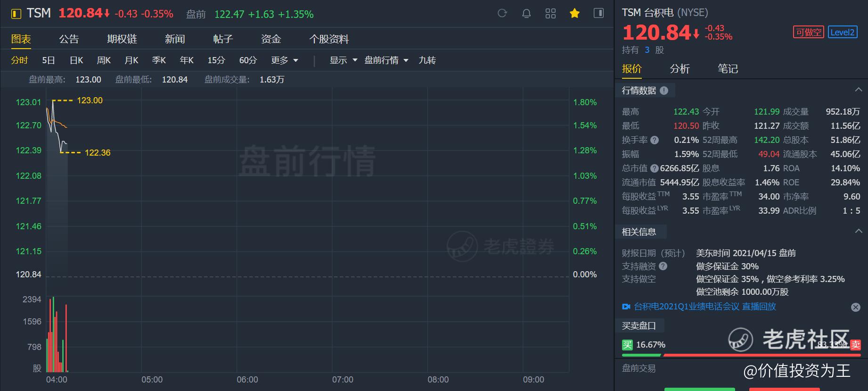Select the 周K chart period
This screenshot has width=868, height=391.
click(x=104, y=60)
